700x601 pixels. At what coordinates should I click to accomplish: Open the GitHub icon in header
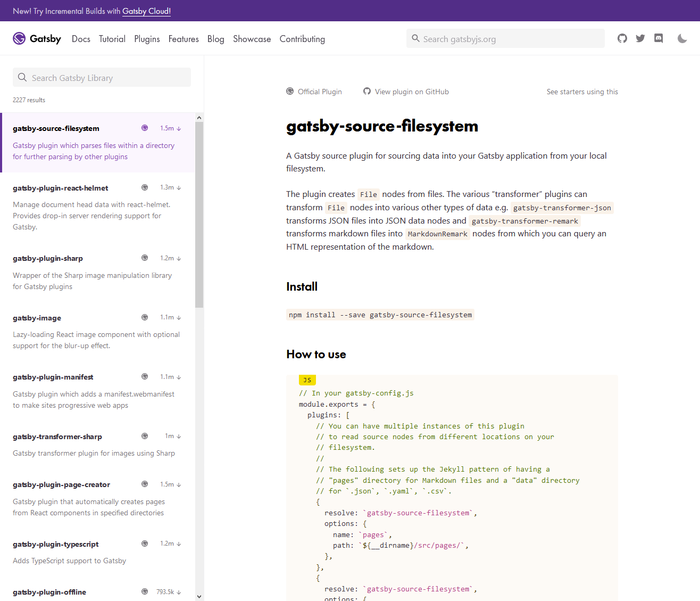point(622,38)
